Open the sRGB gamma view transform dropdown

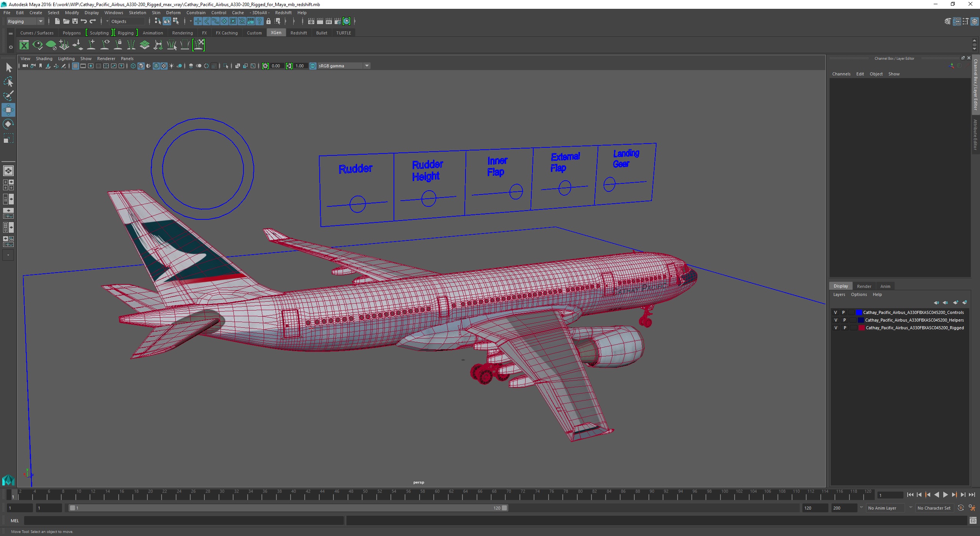[343, 66]
